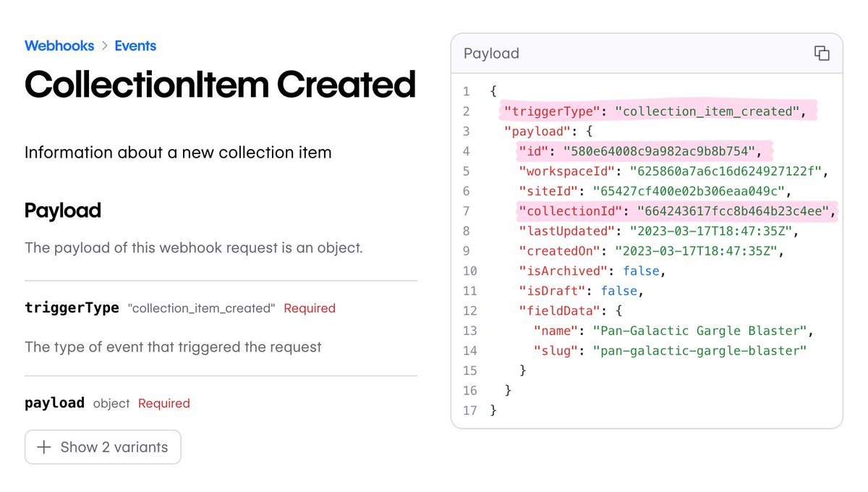868x492 pixels.
Task: Click the siteId value "65427cf400e02b306eaa049c"
Action: point(688,191)
